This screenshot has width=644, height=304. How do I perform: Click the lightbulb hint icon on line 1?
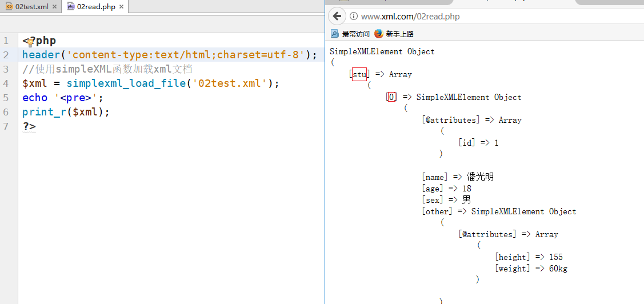(x=29, y=41)
